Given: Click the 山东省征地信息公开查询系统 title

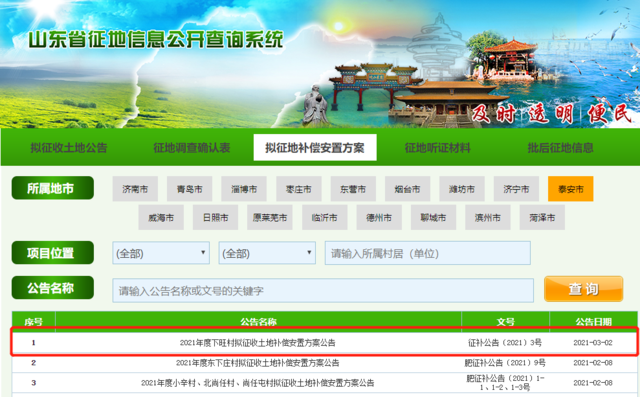Looking at the screenshot, I should pyautogui.click(x=156, y=40).
